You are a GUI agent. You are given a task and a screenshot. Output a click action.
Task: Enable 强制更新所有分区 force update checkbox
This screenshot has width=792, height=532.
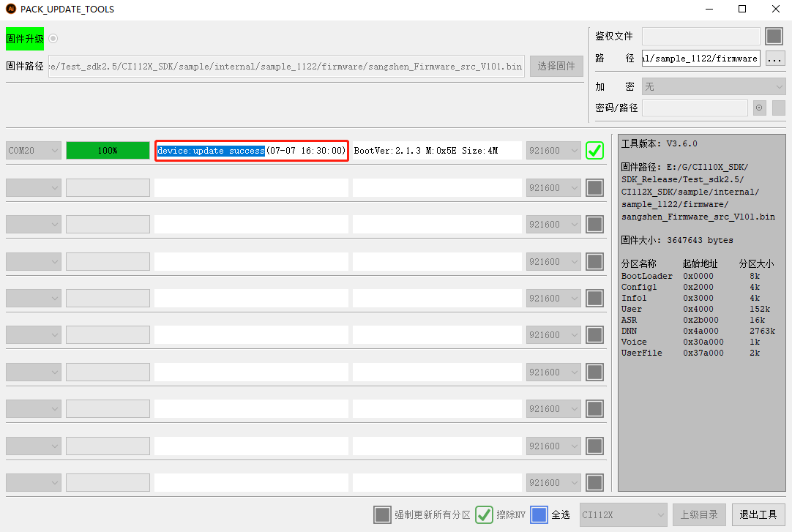tap(382, 514)
